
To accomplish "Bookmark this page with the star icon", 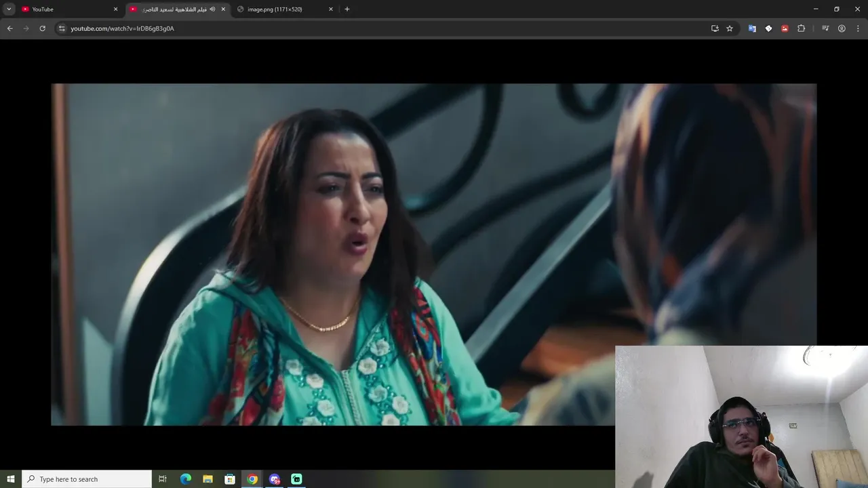I will click(730, 28).
